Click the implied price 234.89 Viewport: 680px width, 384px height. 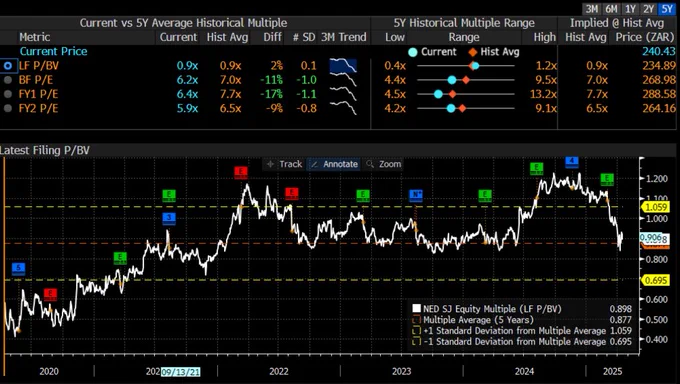pyautogui.click(x=658, y=66)
